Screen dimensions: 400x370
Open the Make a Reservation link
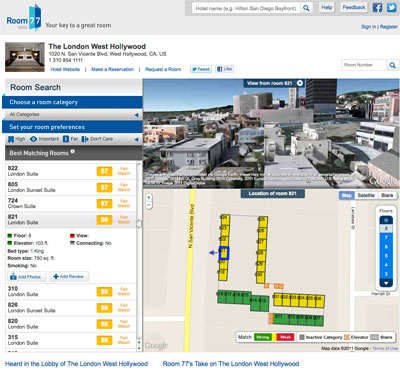[x=112, y=69]
